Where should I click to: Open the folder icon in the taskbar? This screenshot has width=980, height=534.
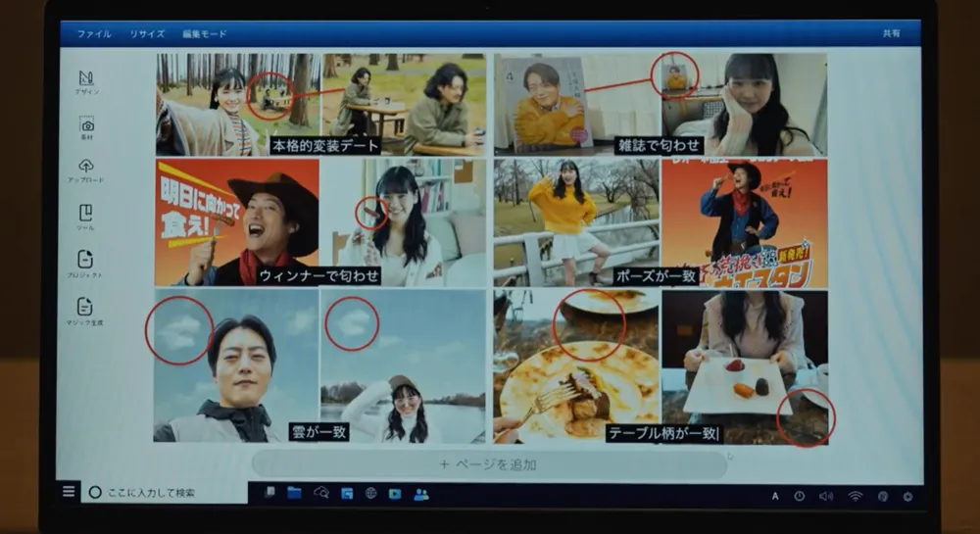[x=294, y=494]
